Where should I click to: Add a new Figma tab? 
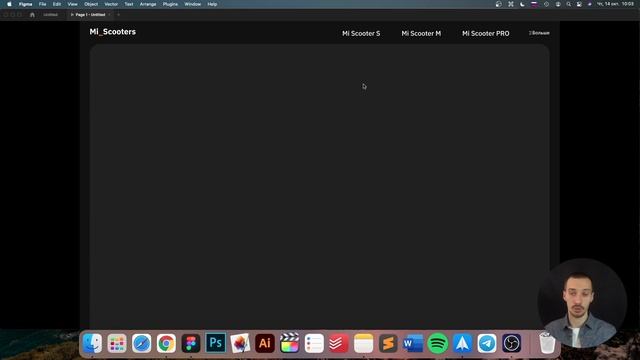tap(118, 15)
